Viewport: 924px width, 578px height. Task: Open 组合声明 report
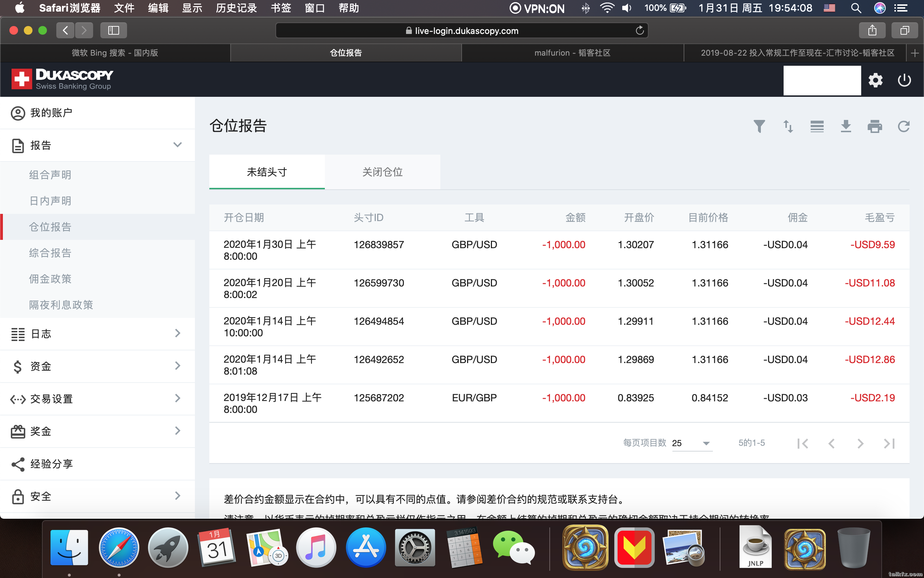(x=50, y=175)
